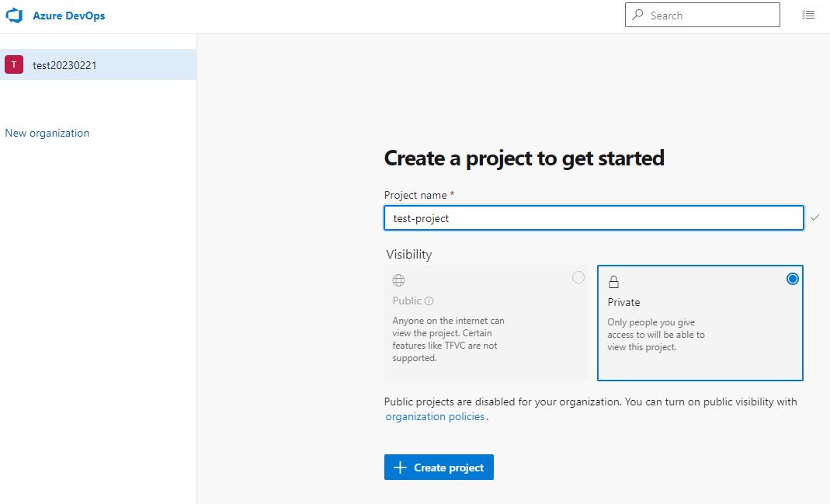The width and height of the screenshot is (830, 504).
Task: Click into the Search text box
Action: pos(703,15)
